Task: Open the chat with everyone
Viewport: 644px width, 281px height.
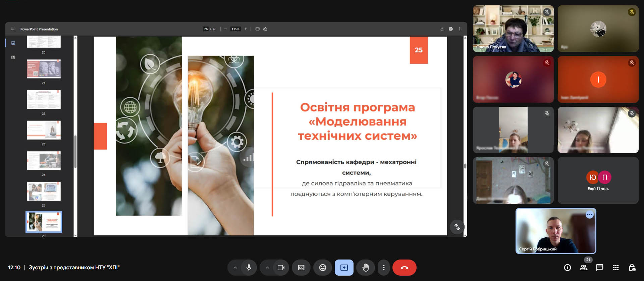Action: click(x=600, y=268)
